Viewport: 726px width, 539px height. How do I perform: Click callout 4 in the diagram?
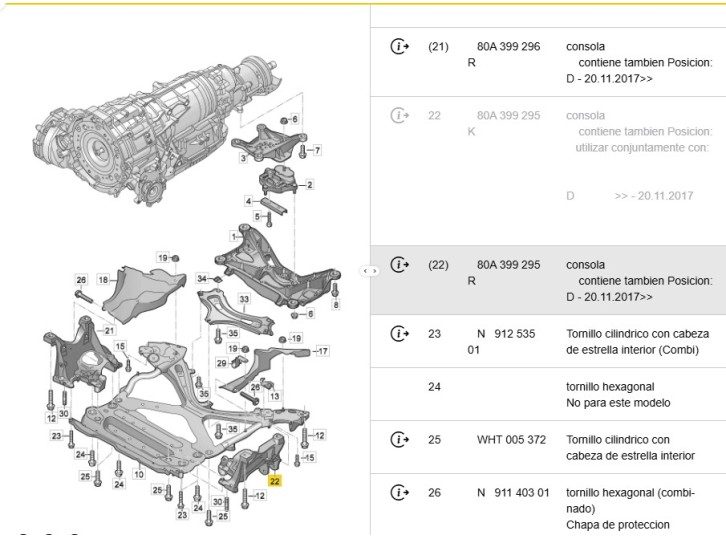[249, 201]
